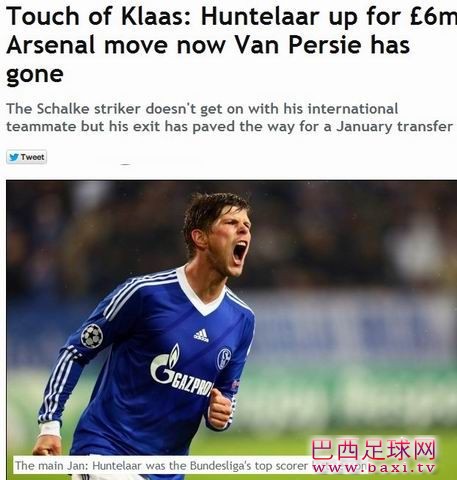Click the Champions League starball sleeve badge

click(x=92, y=336)
